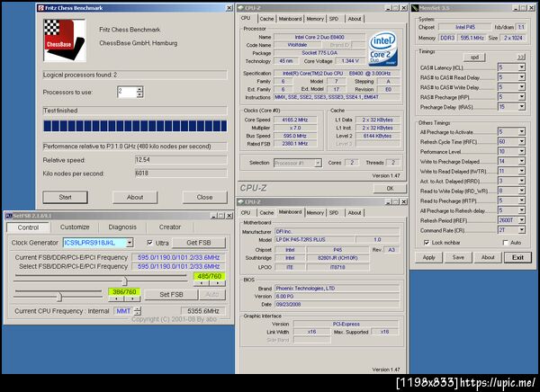Click the MemSet title bar icon
540x392 pixels.
pyautogui.click(x=415, y=8)
